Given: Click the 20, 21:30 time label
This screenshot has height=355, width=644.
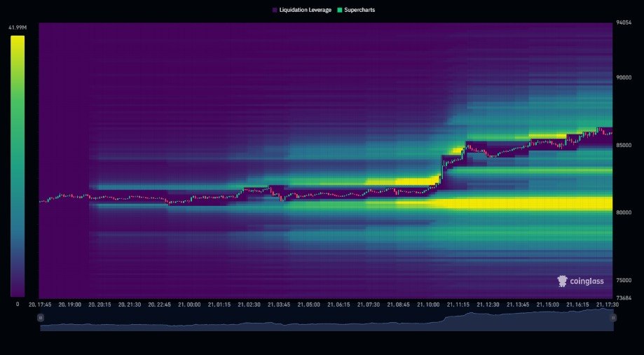Looking at the screenshot, I should pos(130,305).
